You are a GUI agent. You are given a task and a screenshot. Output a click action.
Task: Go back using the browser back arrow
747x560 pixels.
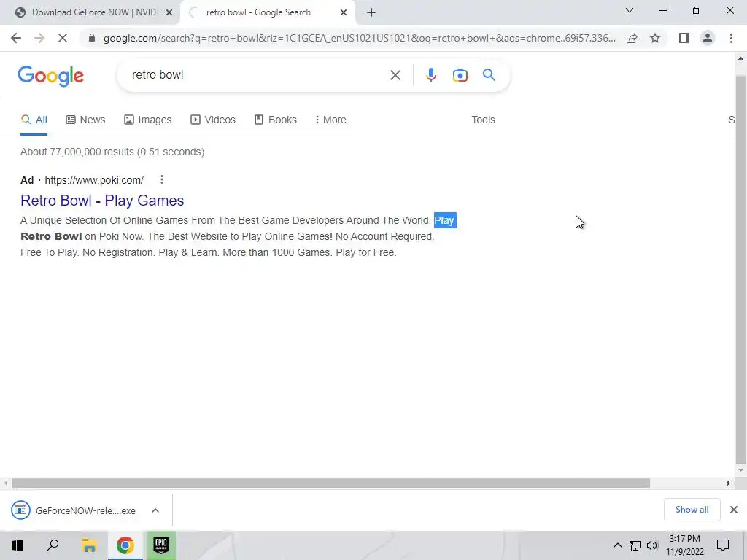click(16, 38)
